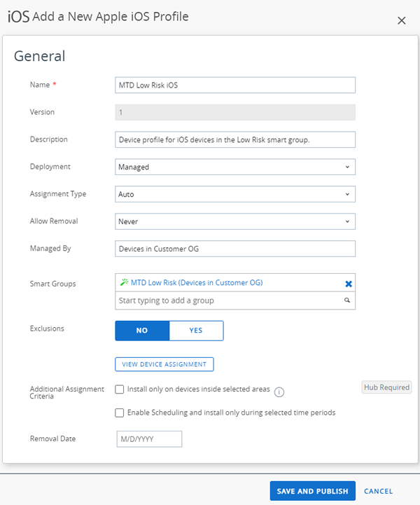Click the Cancel link
The height and width of the screenshot is (505, 420).
click(378, 491)
